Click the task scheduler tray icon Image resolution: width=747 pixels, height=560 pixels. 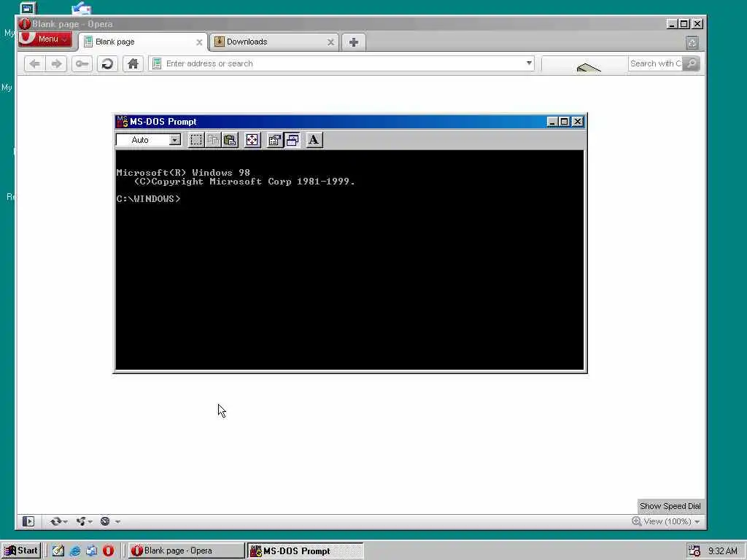694,551
